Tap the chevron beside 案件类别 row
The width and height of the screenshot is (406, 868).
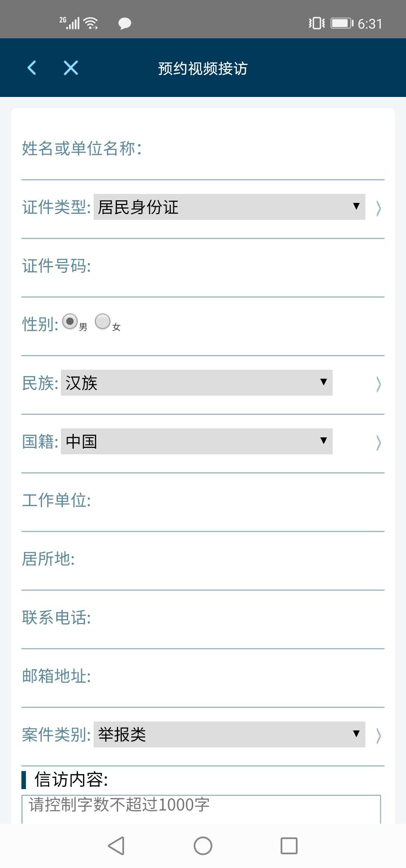379,735
